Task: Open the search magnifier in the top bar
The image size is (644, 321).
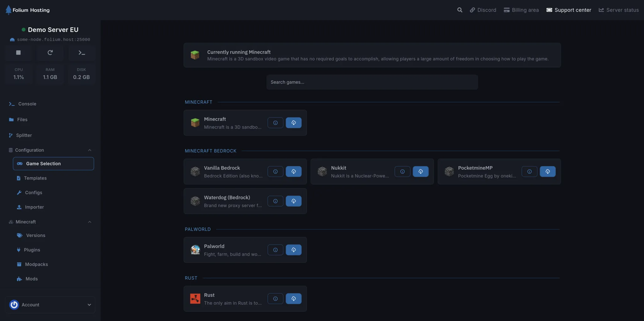Action: tap(459, 10)
